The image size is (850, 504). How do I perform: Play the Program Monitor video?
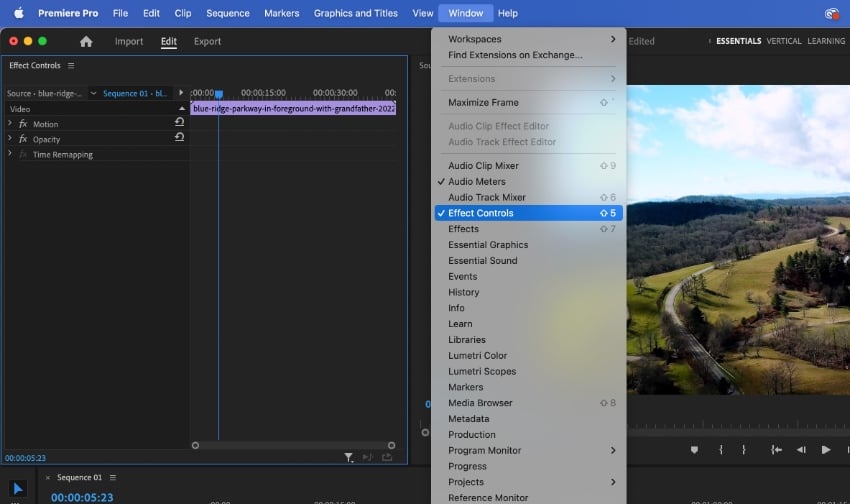pos(826,450)
